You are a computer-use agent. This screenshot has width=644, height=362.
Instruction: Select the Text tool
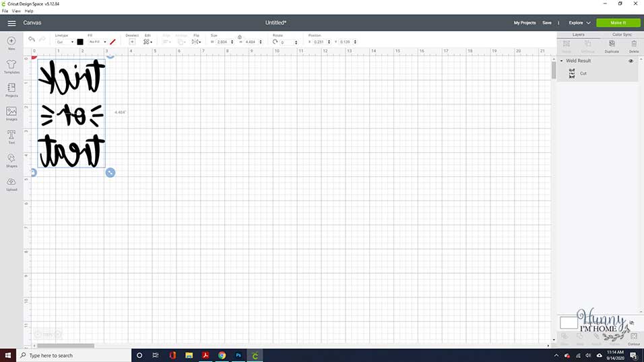pos(11,137)
